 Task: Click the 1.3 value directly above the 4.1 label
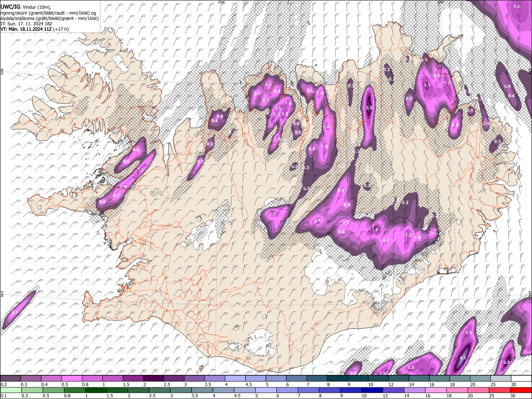click(x=468, y=333)
